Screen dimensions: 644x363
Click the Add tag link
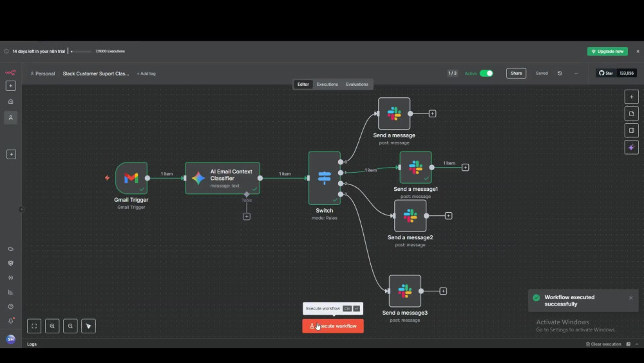146,74
